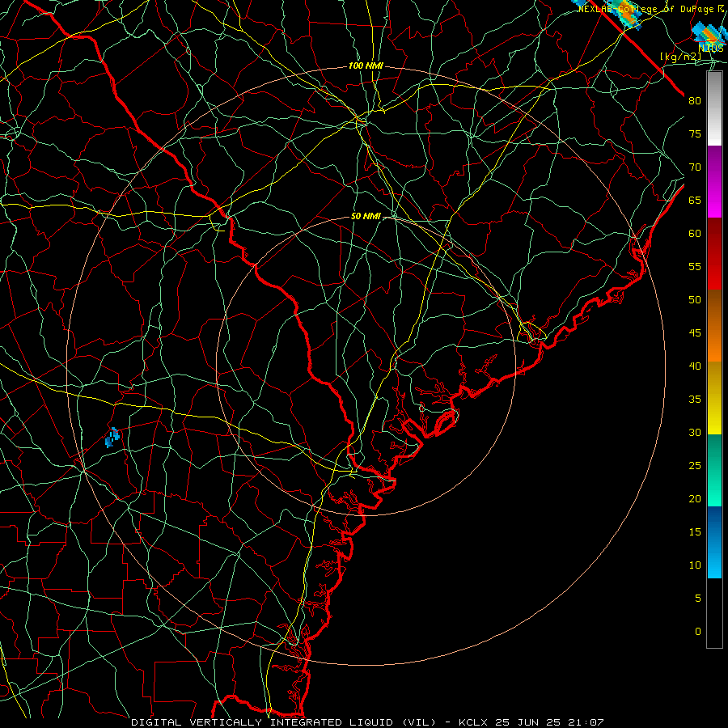Click the 50 NMI range ring label
Viewport: 728px width, 728px height.
click(366, 216)
